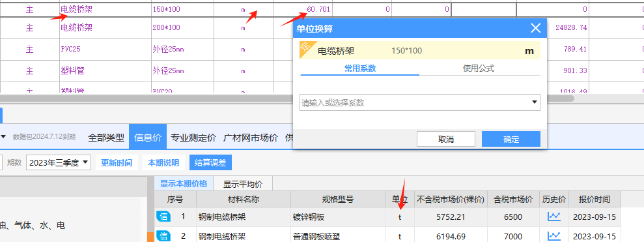Click the 材料名称 column header

(244, 200)
